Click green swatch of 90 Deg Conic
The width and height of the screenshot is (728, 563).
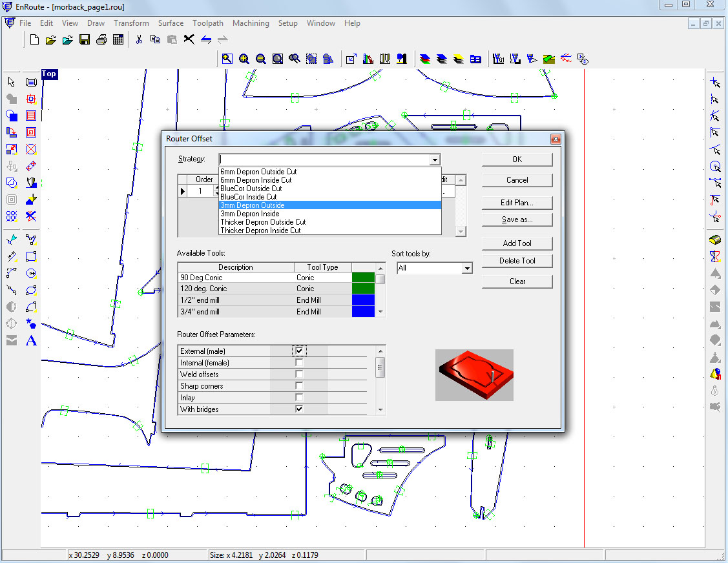pos(363,278)
